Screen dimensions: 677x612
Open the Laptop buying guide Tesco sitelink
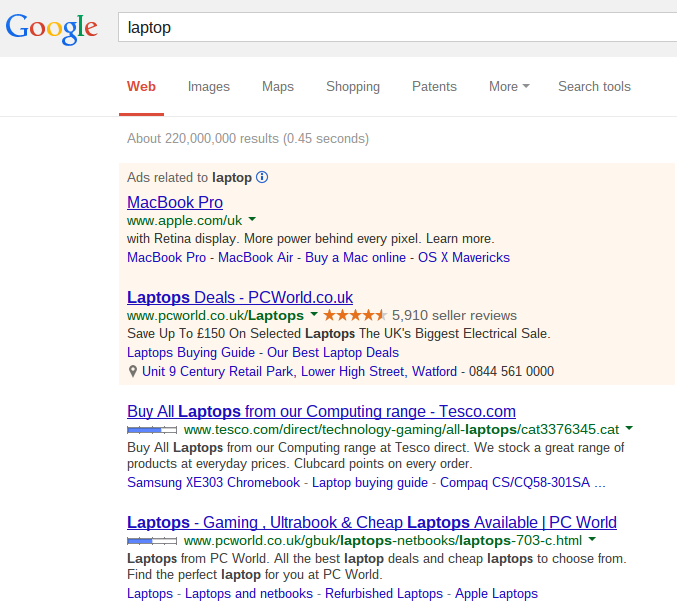coord(370,482)
